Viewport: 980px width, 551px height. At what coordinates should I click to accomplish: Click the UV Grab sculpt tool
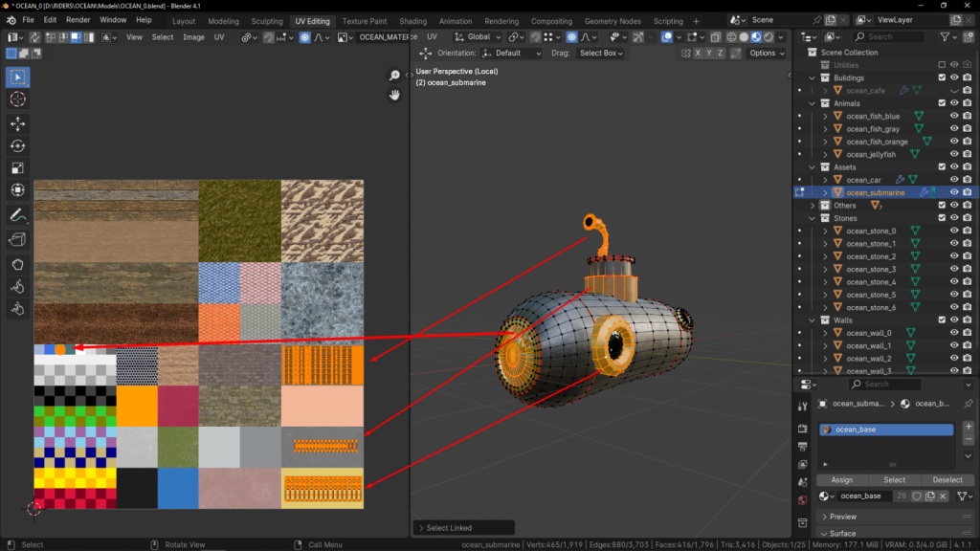tap(17, 263)
